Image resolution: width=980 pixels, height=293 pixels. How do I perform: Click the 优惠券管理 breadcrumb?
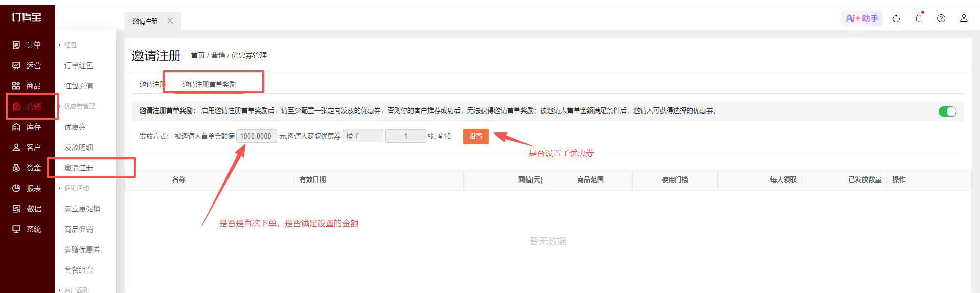tap(249, 55)
